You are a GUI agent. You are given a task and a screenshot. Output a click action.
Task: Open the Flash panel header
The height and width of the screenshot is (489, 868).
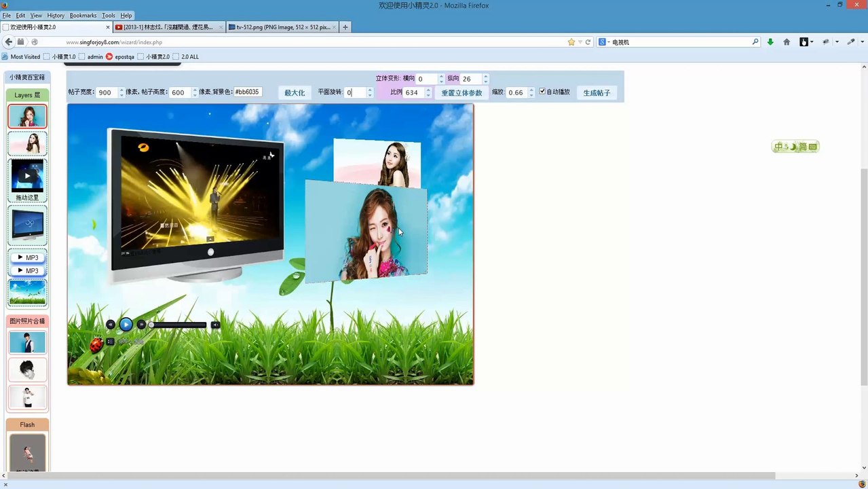[x=28, y=424]
